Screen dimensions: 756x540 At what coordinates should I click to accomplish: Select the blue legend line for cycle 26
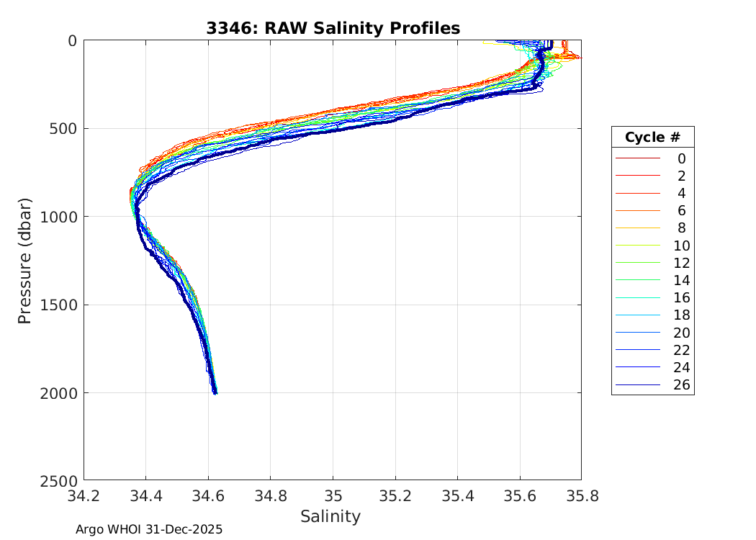point(637,385)
